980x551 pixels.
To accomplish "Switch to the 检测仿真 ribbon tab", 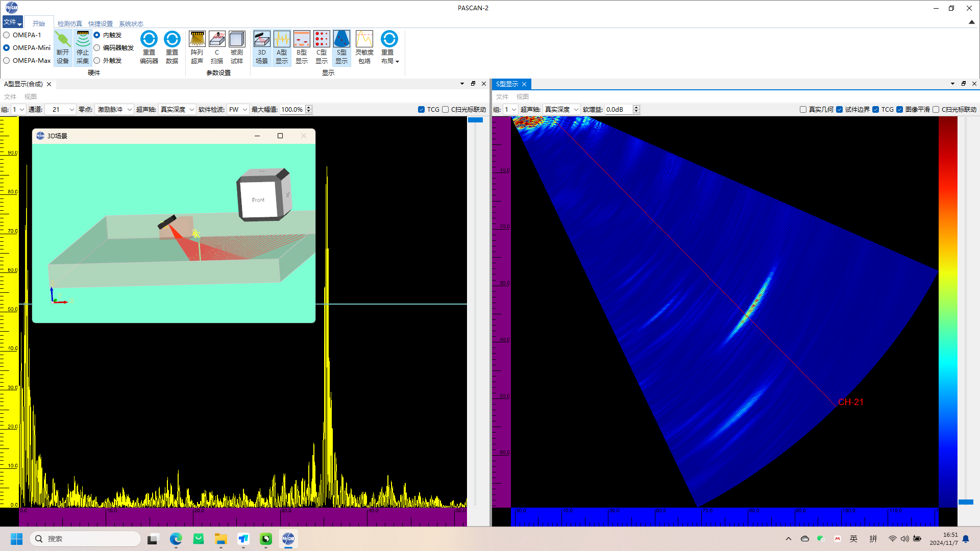I will [69, 23].
